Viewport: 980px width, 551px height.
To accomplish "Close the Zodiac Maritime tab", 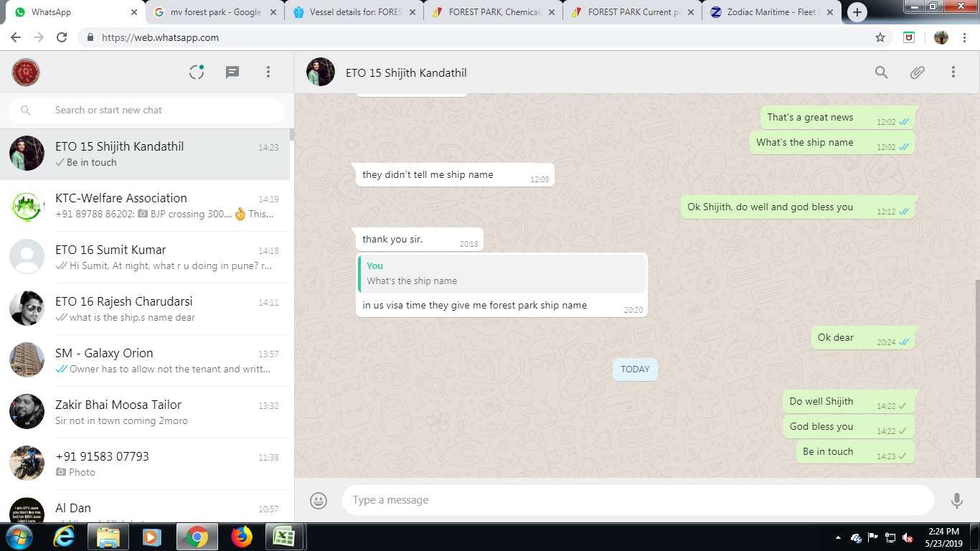I will pos(831,12).
